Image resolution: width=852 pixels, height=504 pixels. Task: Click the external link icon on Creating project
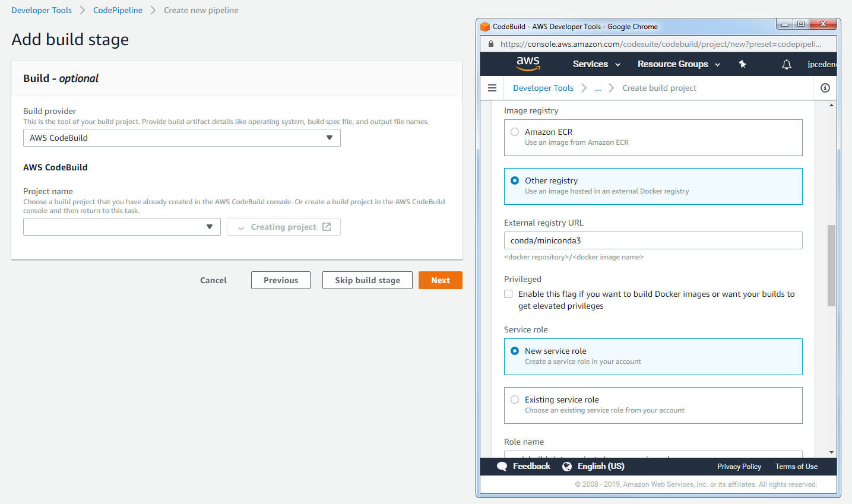(x=327, y=227)
